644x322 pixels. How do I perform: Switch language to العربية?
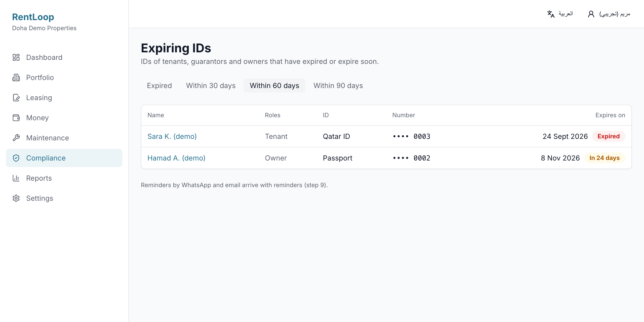coord(560,14)
